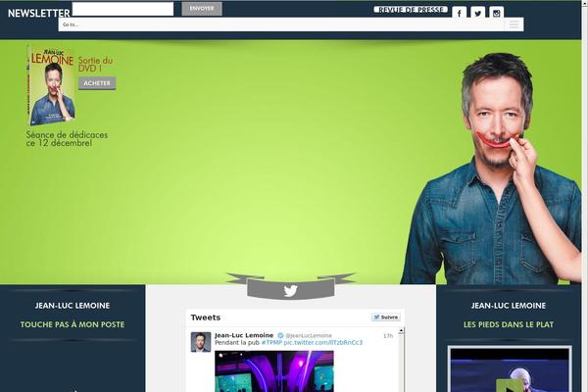Click the Twitter bird ribbon banner
Image resolution: width=588 pixels, height=392 pixels.
[x=291, y=289]
